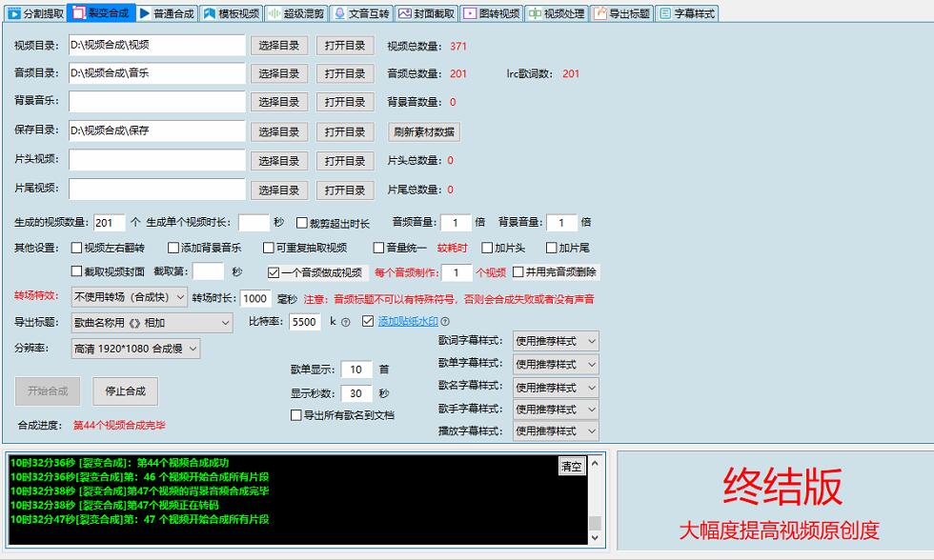Open the 歌手字幕样式 dropdown

tap(555, 410)
